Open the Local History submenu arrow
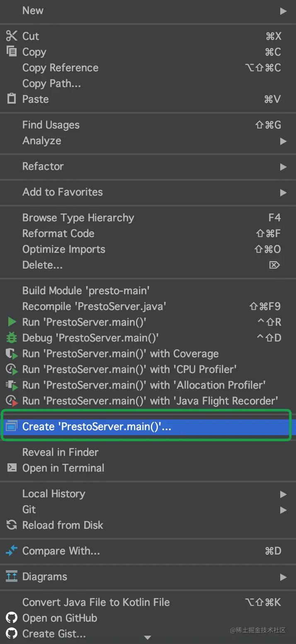The width and height of the screenshot is (296, 644). pos(283,494)
